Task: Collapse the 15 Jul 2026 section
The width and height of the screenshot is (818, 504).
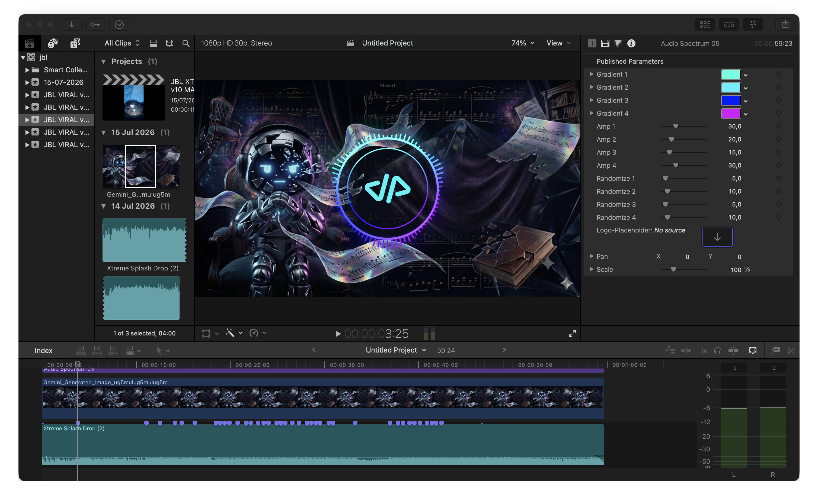Action: pos(103,132)
